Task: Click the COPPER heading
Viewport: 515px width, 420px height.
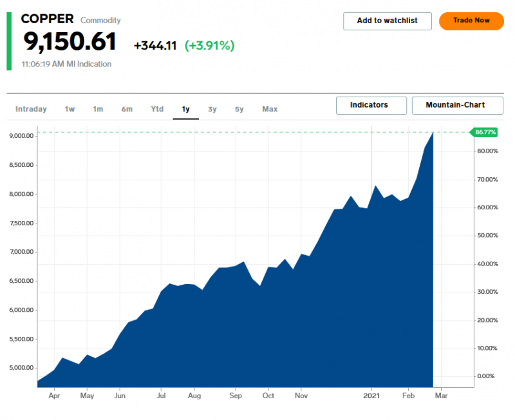Action: pos(47,19)
